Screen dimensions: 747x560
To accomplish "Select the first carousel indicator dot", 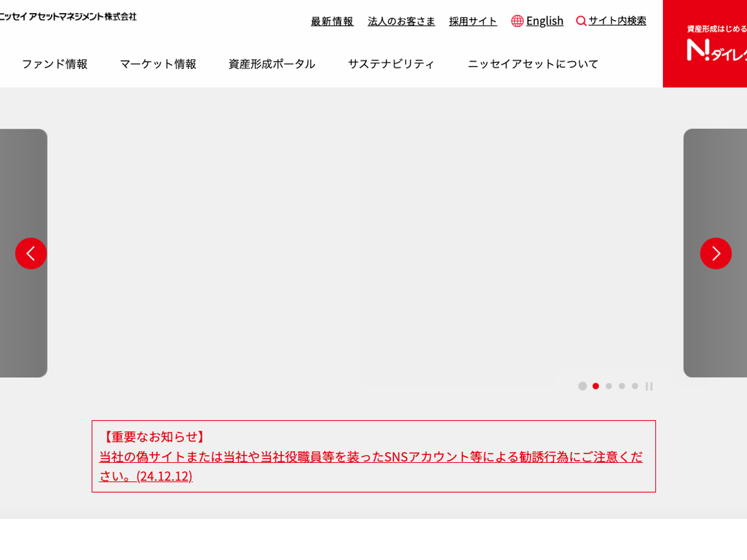I will point(583,386).
